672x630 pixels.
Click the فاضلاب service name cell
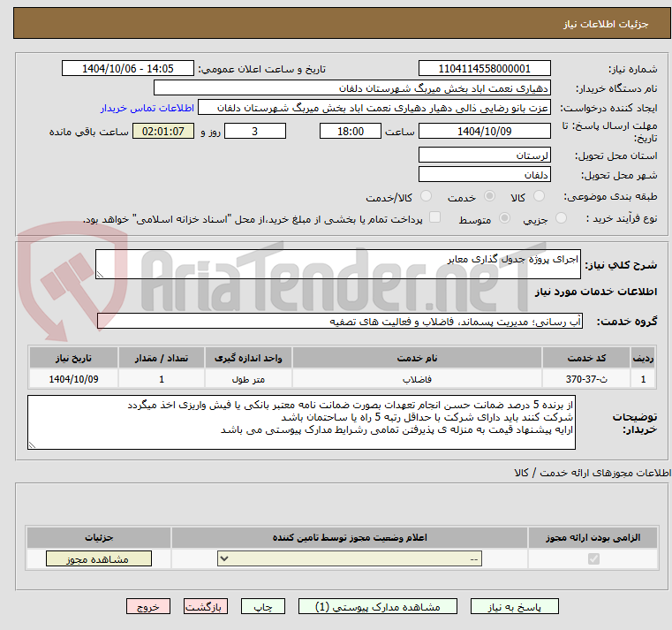[417, 379]
